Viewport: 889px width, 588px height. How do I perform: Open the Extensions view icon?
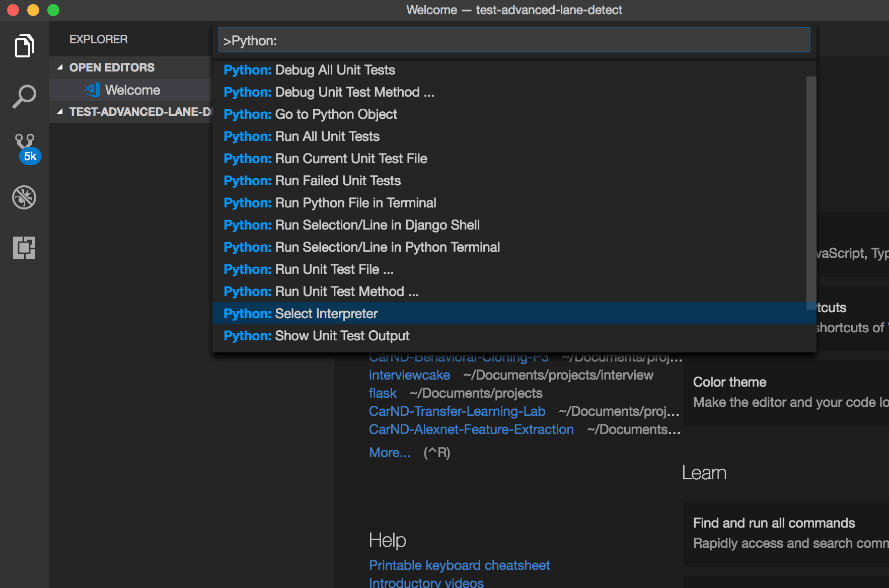24,247
